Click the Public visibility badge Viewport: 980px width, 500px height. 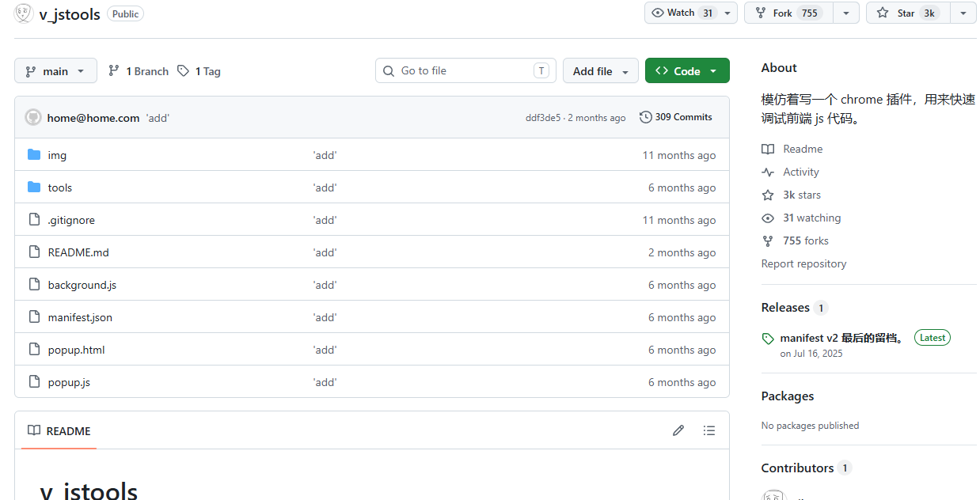(x=125, y=13)
